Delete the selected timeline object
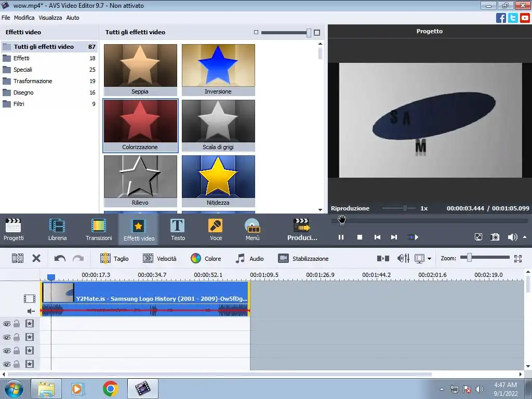 [36, 259]
